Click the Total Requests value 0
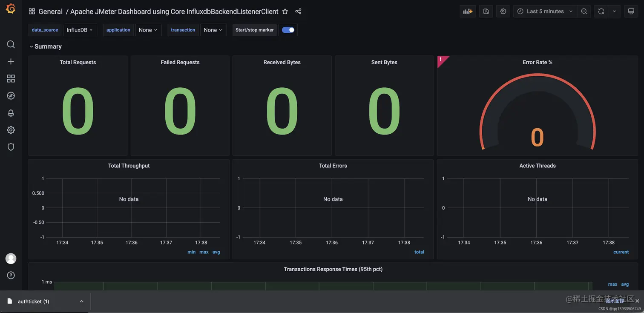The height and width of the screenshot is (313, 644). pos(78,112)
